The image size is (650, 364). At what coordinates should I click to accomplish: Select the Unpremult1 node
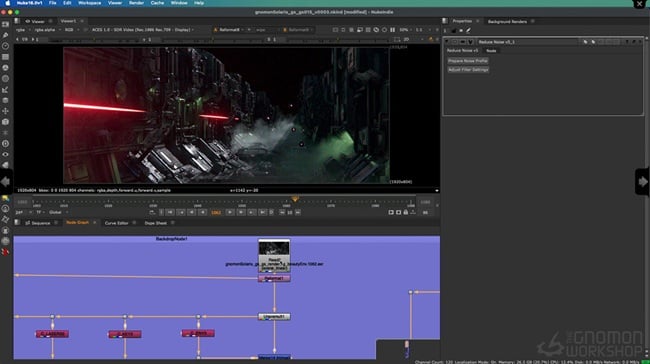point(274,317)
